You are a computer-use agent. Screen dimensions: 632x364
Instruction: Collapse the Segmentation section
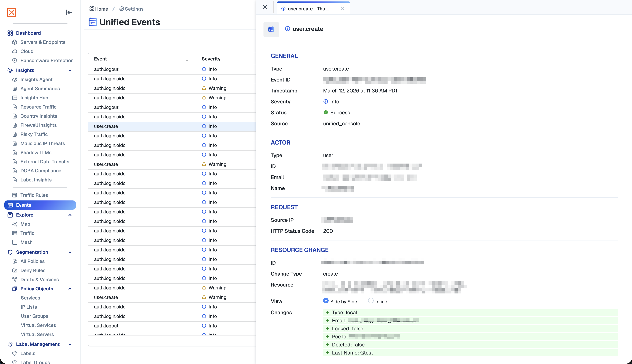click(x=70, y=252)
